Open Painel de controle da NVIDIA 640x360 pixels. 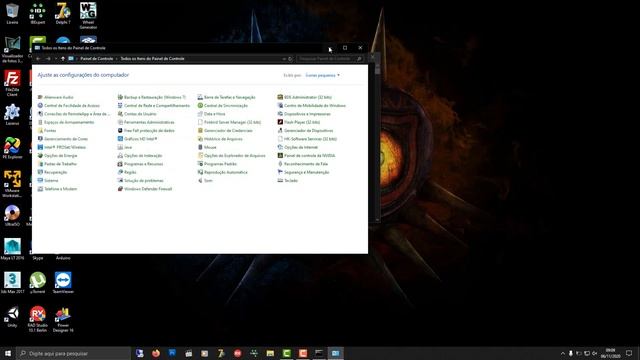(x=307, y=156)
